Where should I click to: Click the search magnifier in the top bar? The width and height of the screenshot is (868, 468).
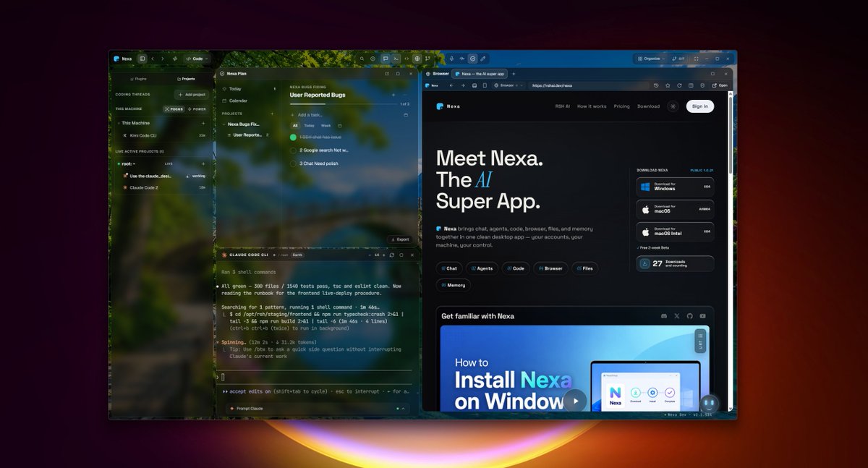pos(362,59)
